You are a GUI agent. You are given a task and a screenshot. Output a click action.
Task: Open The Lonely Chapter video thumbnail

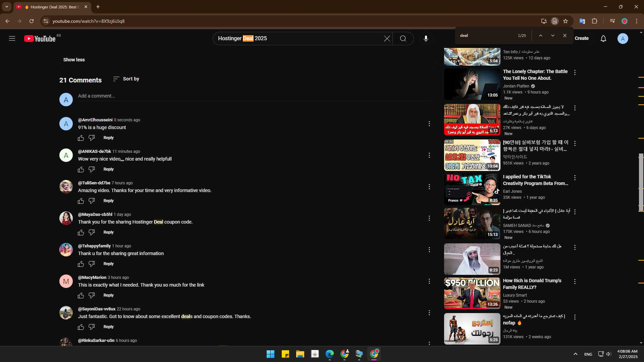click(x=472, y=84)
